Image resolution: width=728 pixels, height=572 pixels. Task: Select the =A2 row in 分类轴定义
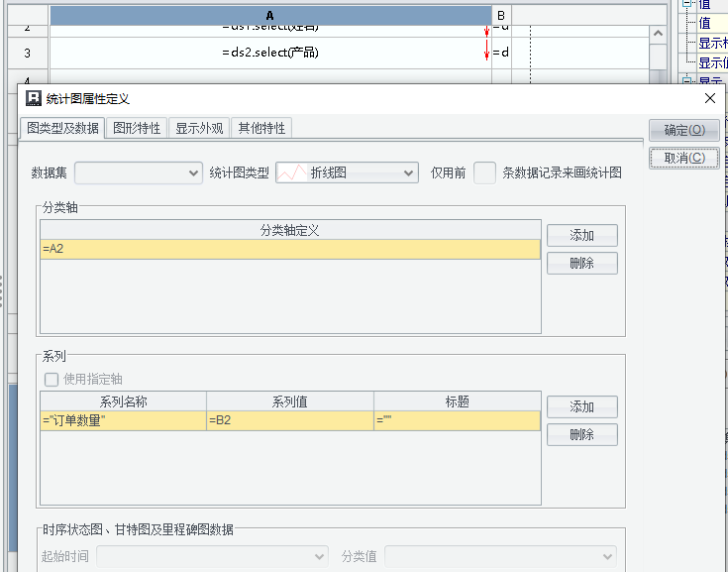coord(290,250)
